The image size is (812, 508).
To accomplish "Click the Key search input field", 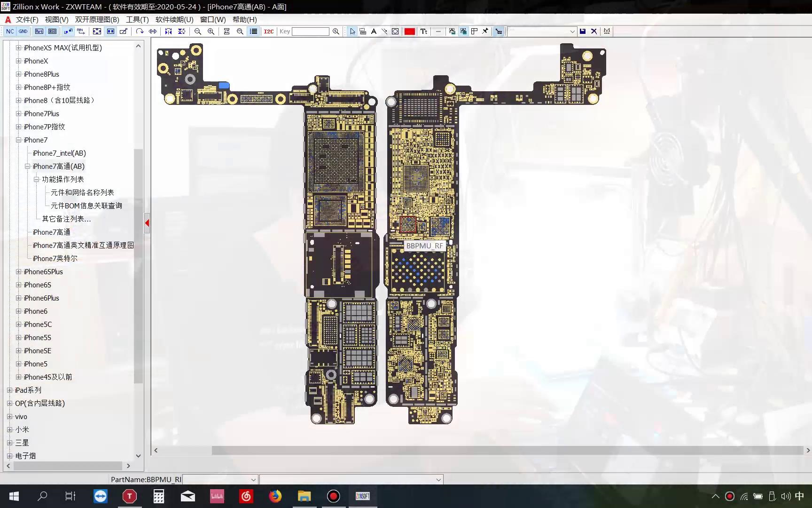I will (x=310, y=32).
